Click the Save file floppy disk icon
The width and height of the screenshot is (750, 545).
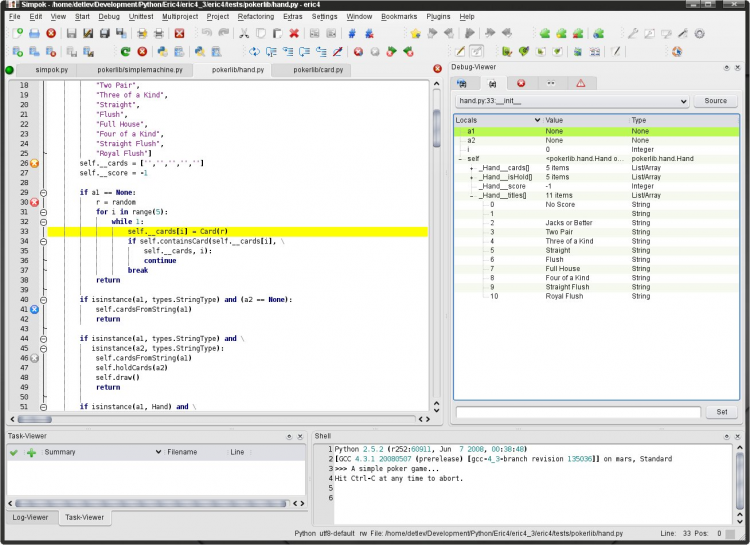pos(71,33)
